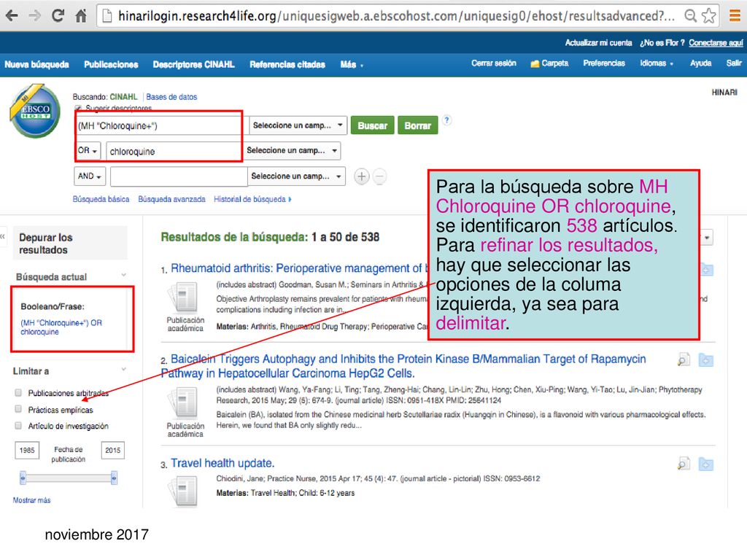This screenshot has width=747, height=560.
Task: Open Travel health update article
Action: (222, 463)
